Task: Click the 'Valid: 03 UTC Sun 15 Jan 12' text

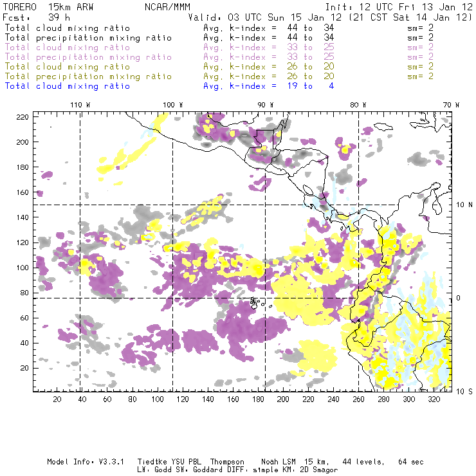Action: [265, 17]
